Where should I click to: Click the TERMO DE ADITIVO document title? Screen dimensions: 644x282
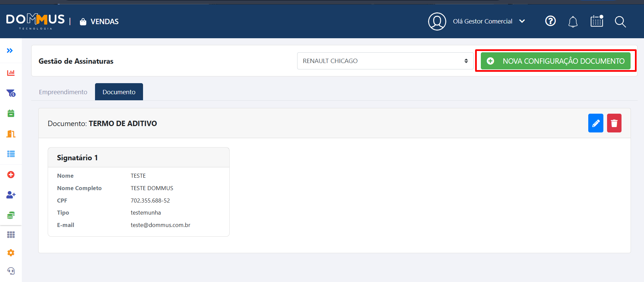(x=123, y=123)
